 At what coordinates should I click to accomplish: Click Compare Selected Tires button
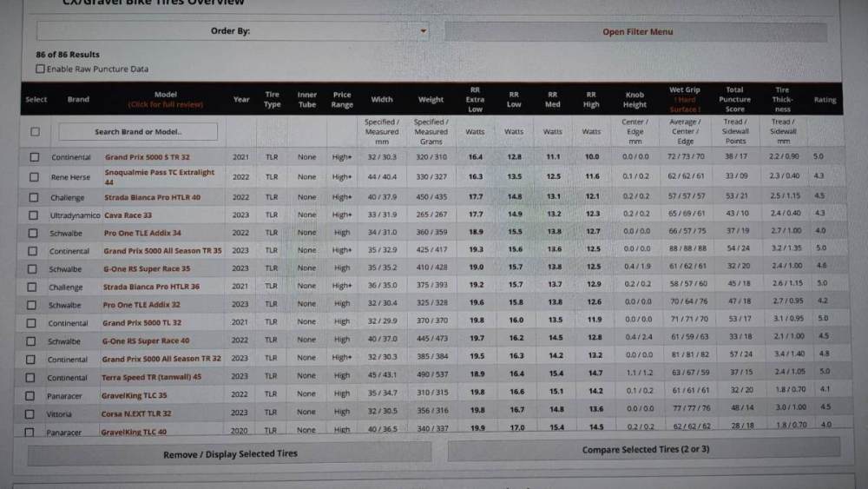point(645,450)
